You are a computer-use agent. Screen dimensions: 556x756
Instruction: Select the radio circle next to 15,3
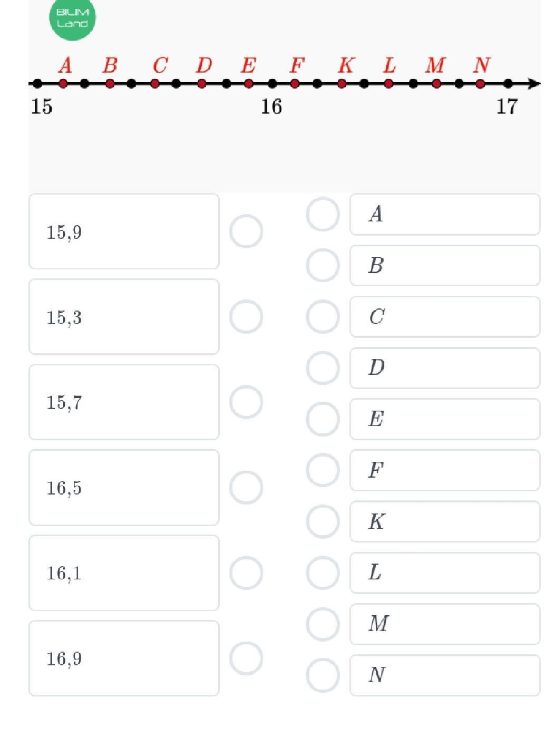coord(246,317)
